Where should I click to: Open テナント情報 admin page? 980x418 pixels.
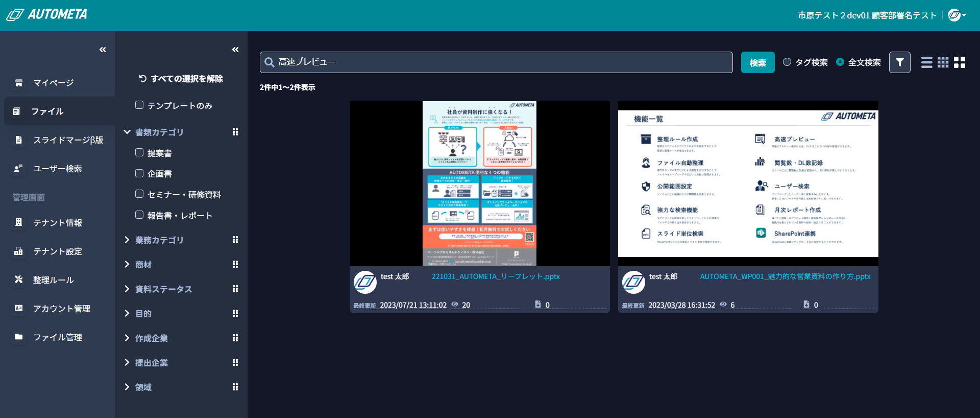click(x=57, y=223)
